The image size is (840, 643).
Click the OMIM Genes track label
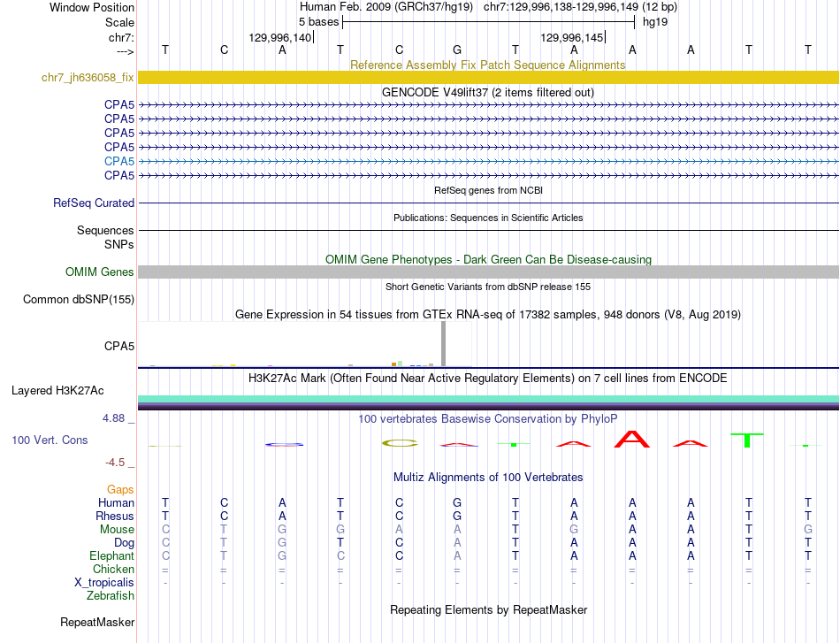[x=99, y=272]
